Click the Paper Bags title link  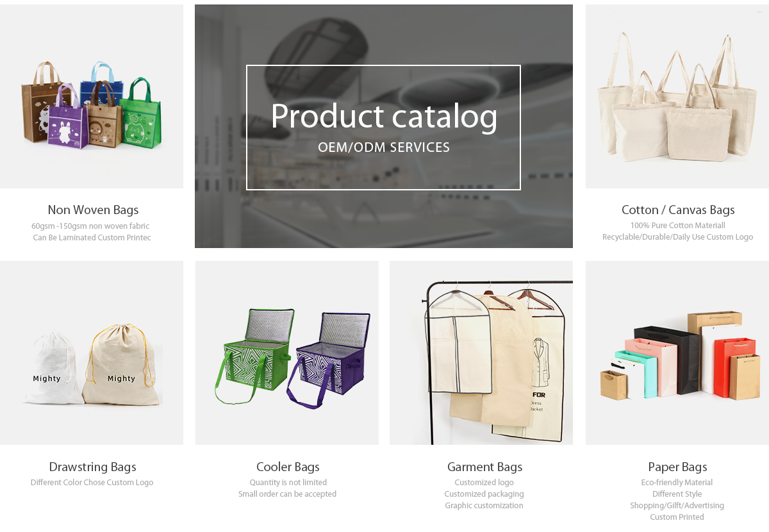(x=677, y=467)
